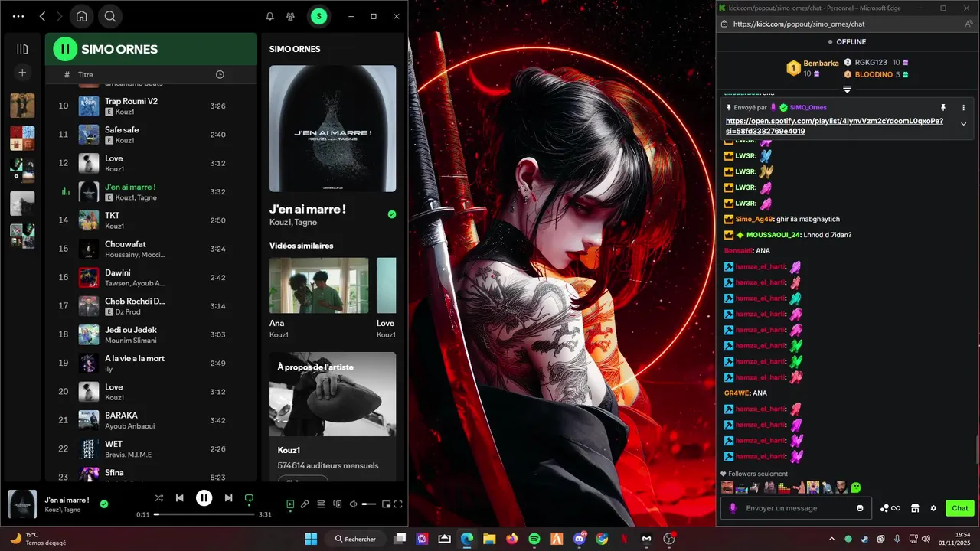Screen dimensions: 980x551
Task: Toggle repeat mode in Spotify
Action: pyautogui.click(x=249, y=499)
